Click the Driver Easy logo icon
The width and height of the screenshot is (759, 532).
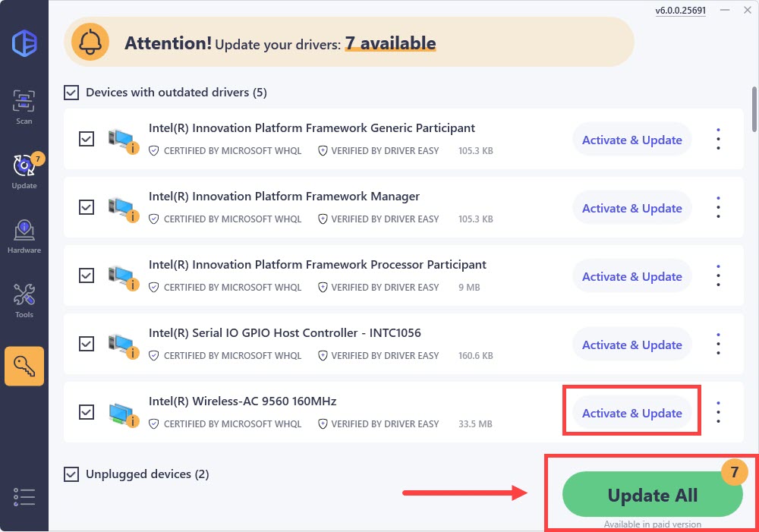[x=24, y=42]
